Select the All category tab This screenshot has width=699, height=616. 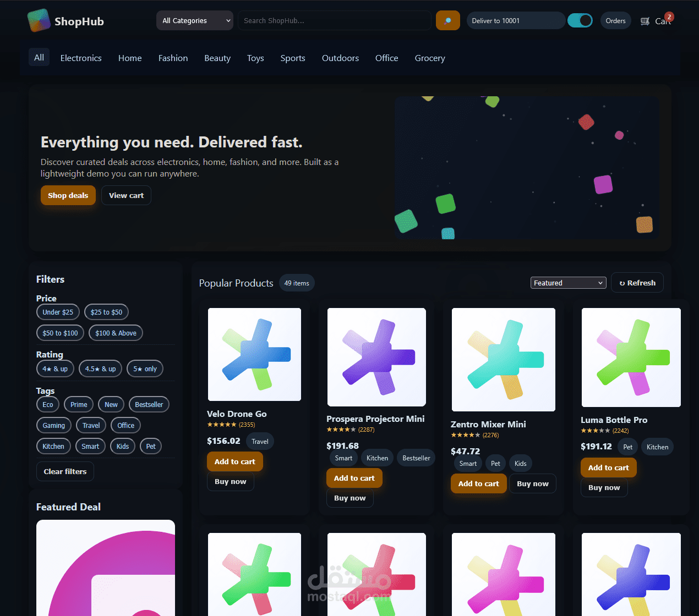pos(39,57)
